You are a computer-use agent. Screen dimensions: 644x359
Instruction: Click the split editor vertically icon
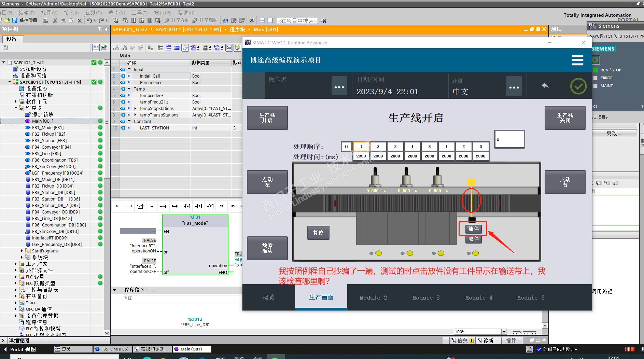tap(270, 20)
